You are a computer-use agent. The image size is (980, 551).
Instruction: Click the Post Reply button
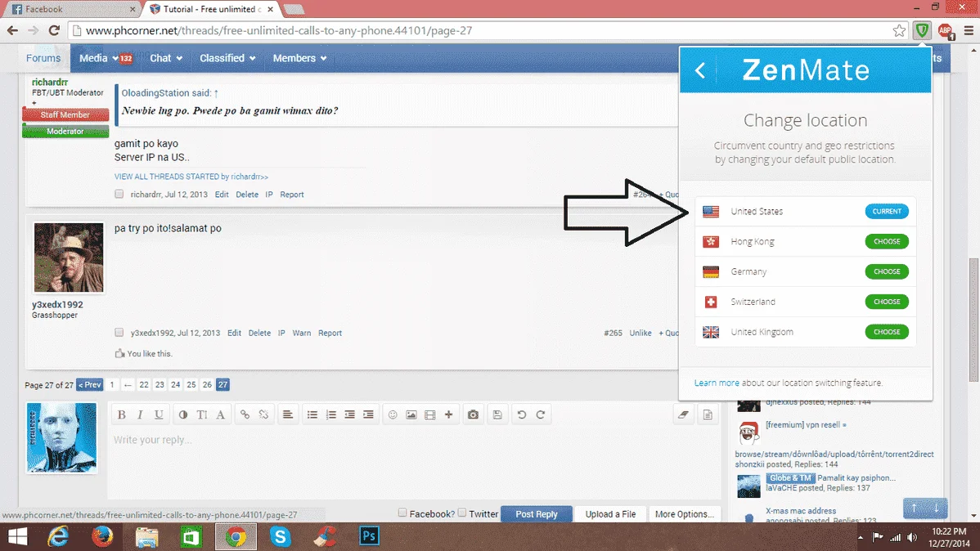pos(537,514)
